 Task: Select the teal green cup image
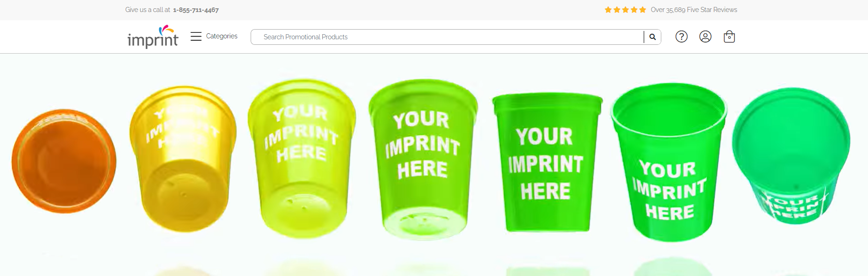tap(791, 156)
